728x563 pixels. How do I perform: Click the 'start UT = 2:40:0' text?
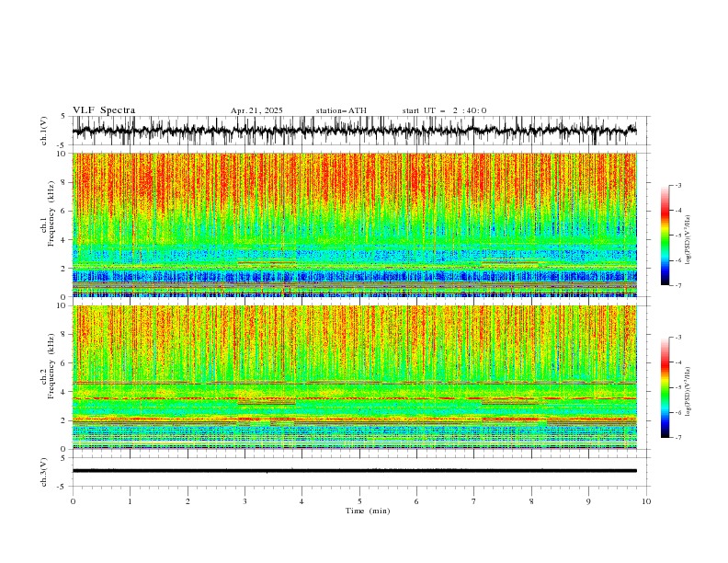[444, 110]
